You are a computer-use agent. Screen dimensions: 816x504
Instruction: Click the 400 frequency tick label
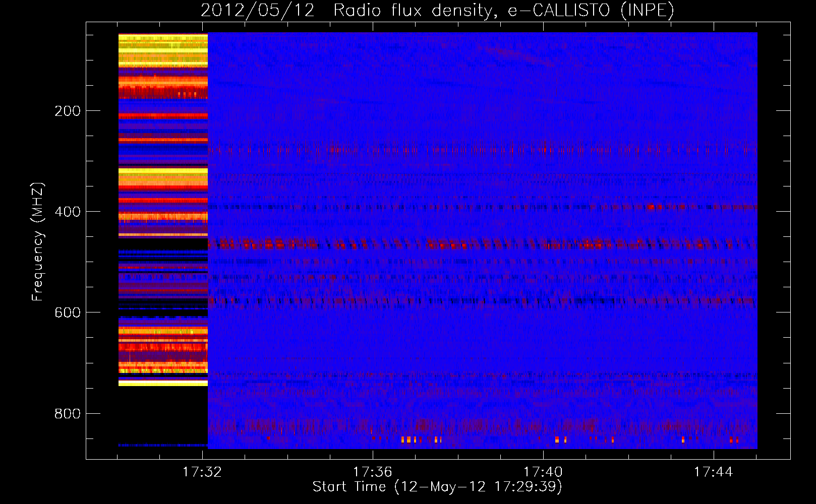[68, 212]
